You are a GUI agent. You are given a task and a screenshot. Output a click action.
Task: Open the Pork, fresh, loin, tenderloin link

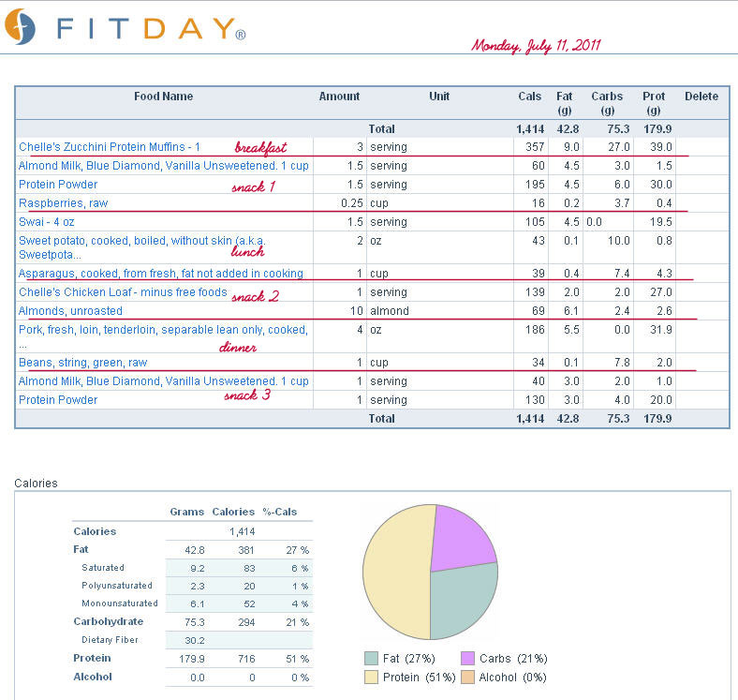(x=163, y=336)
